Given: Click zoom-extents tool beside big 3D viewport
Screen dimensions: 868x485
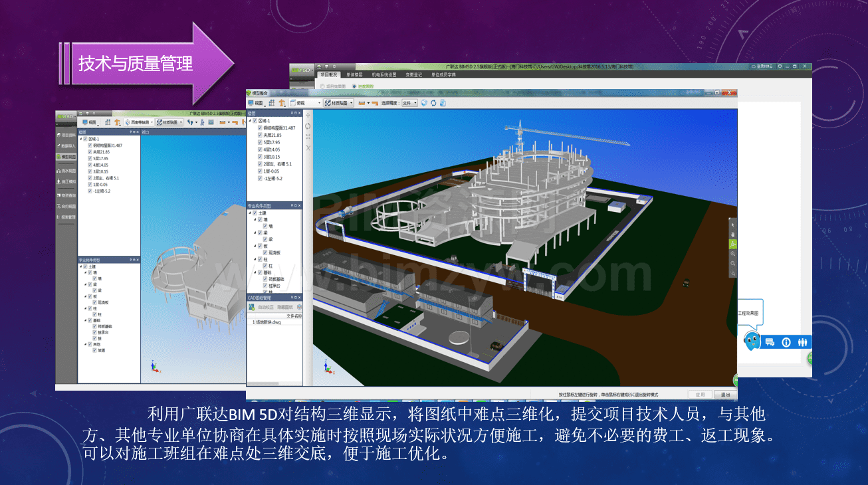Looking at the screenshot, I should point(308,136).
